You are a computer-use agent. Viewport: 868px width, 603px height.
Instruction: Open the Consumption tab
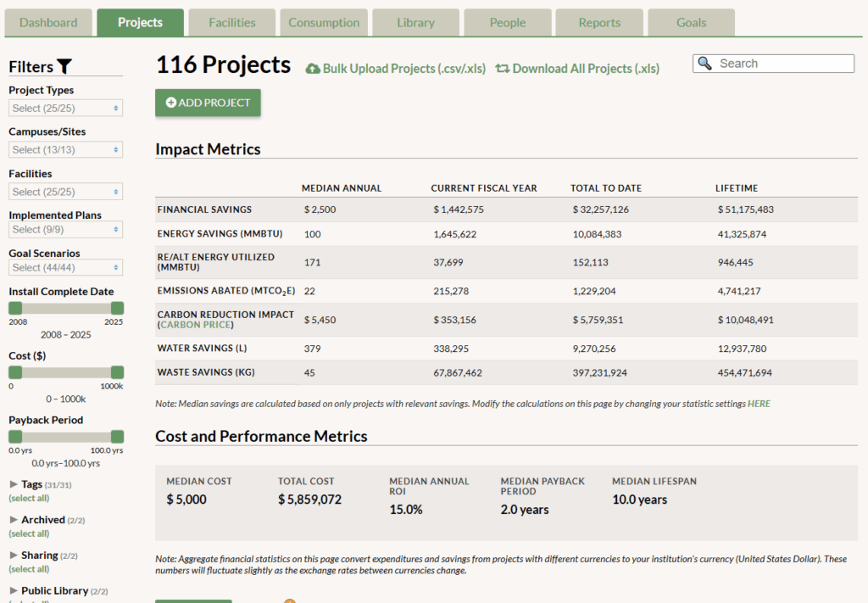pyautogui.click(x=324, y=23)
